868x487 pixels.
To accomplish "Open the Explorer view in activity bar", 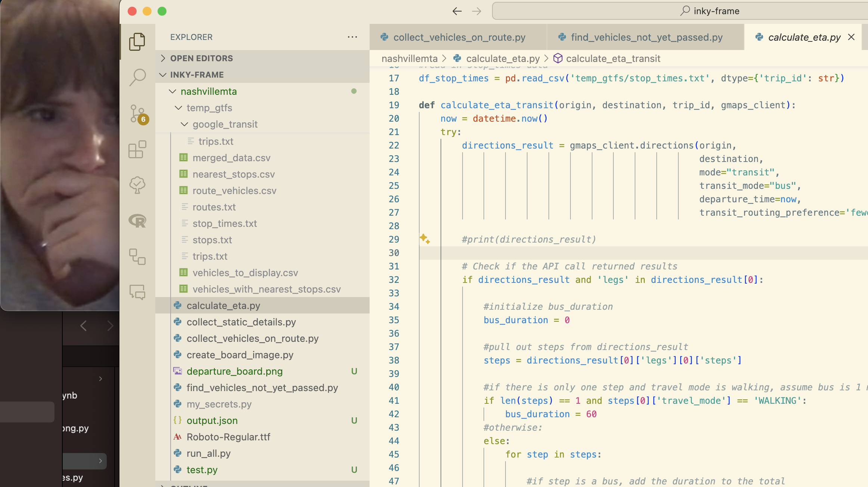I will (x=137, y=41).
